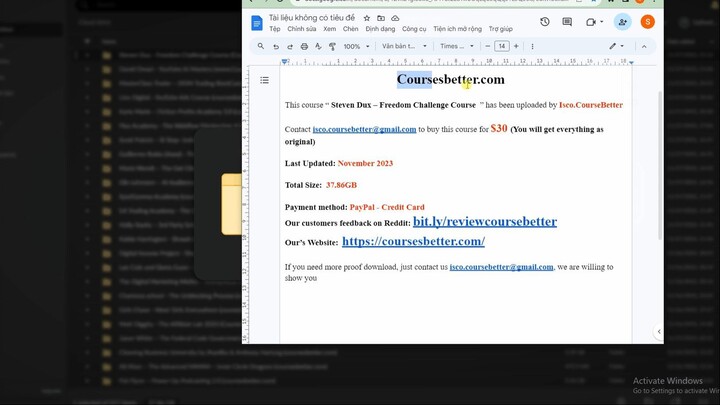Screen dimensions: 720x405
Task: Rename the title 'Tài liệu không có tiêu đề'
Action: (x=312, y=18)
